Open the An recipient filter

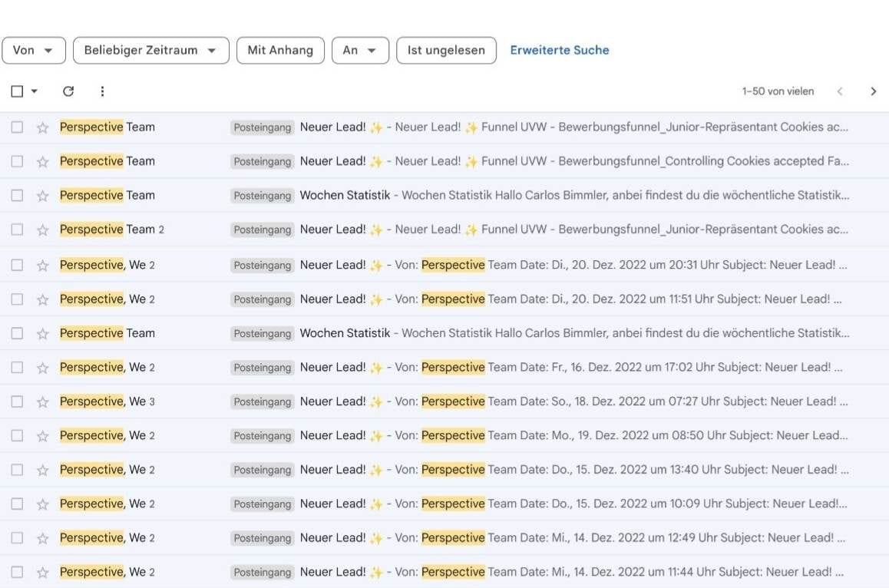point(360,50)
